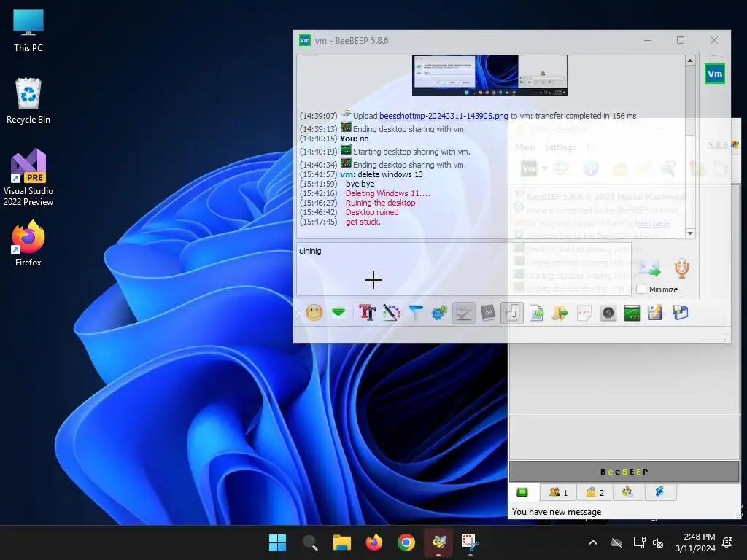The width and height of the screenshot is (747, 560).
Task: Click the blue floppy disks icon in chat toolbar
Action: [x=680, y=313]
